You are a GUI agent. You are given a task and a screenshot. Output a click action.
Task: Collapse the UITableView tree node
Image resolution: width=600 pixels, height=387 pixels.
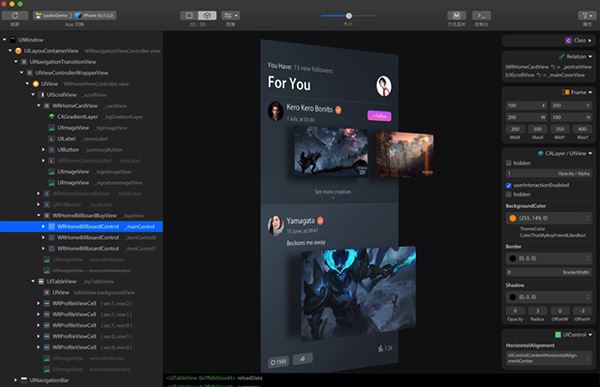tap(33, 281)
